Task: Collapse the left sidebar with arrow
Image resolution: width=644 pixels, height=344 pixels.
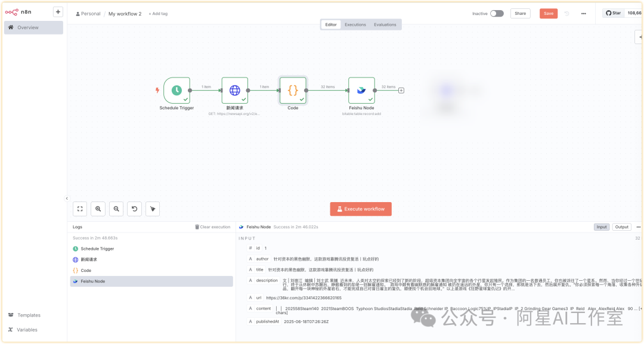Action: click(67, 199)
